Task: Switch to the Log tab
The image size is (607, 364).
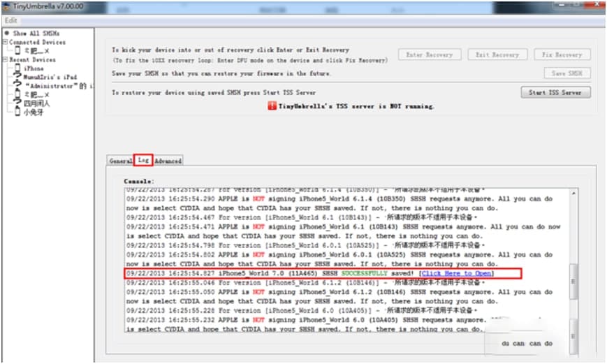Action: click(x=143, y=160)
